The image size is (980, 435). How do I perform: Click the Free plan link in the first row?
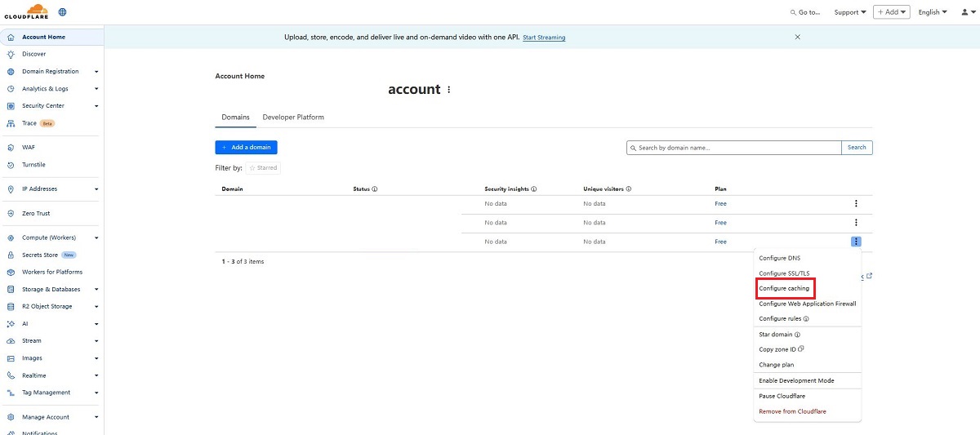pos(720,203)
